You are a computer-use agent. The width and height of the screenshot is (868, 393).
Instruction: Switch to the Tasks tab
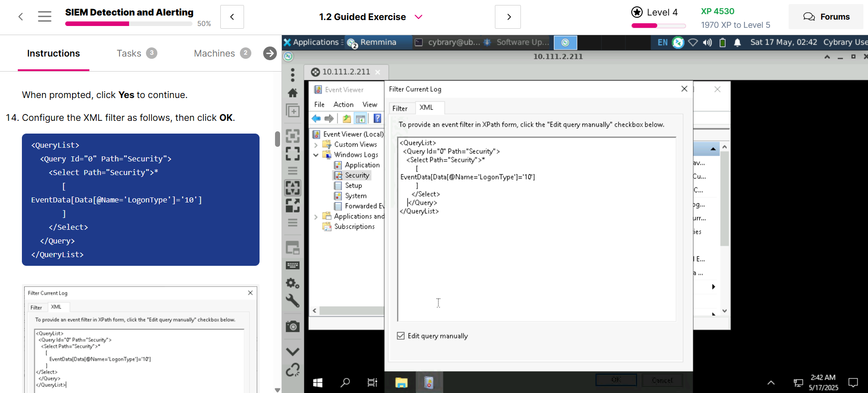coord(137,53)
